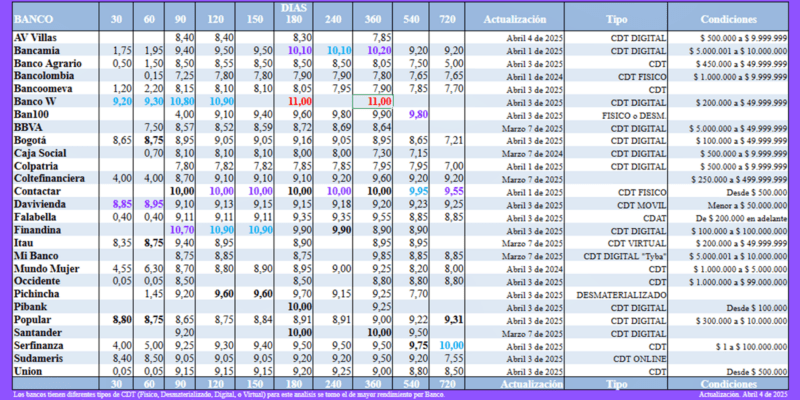
Task: Select the 'Los bancos tienen diferentes tipos' footnote
Action: tap(229, 395)
